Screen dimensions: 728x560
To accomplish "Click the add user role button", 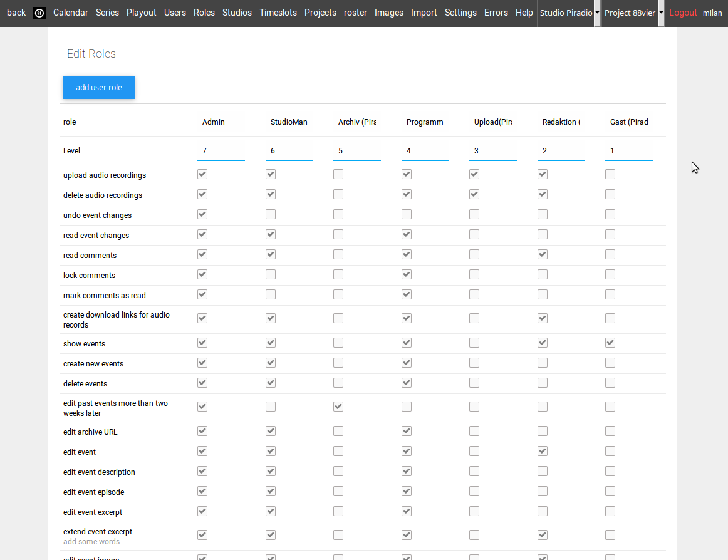I will point(99,88).
